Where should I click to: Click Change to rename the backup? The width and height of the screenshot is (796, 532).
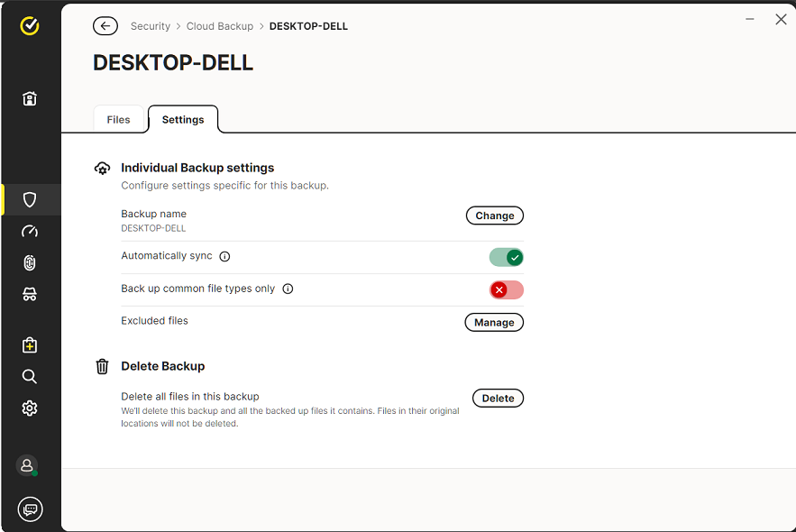point(494,216)
